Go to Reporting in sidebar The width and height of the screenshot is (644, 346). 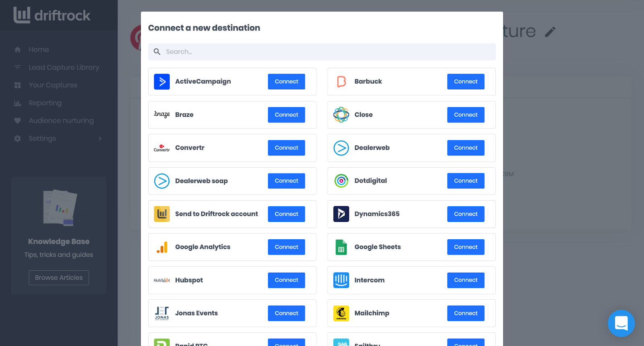pos(45,103)
